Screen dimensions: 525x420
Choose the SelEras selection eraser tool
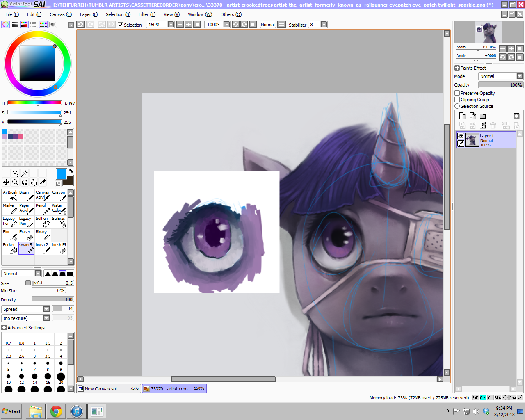[x=59, y=221]
